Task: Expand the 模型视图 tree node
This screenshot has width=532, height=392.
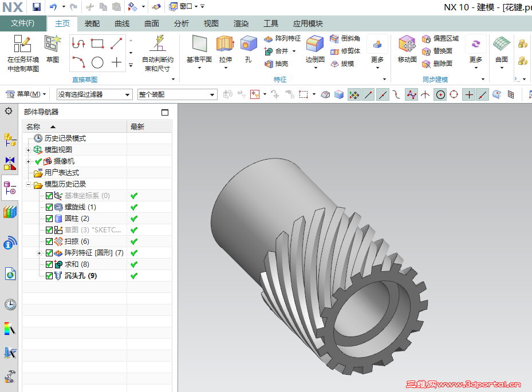Action: 29,150
